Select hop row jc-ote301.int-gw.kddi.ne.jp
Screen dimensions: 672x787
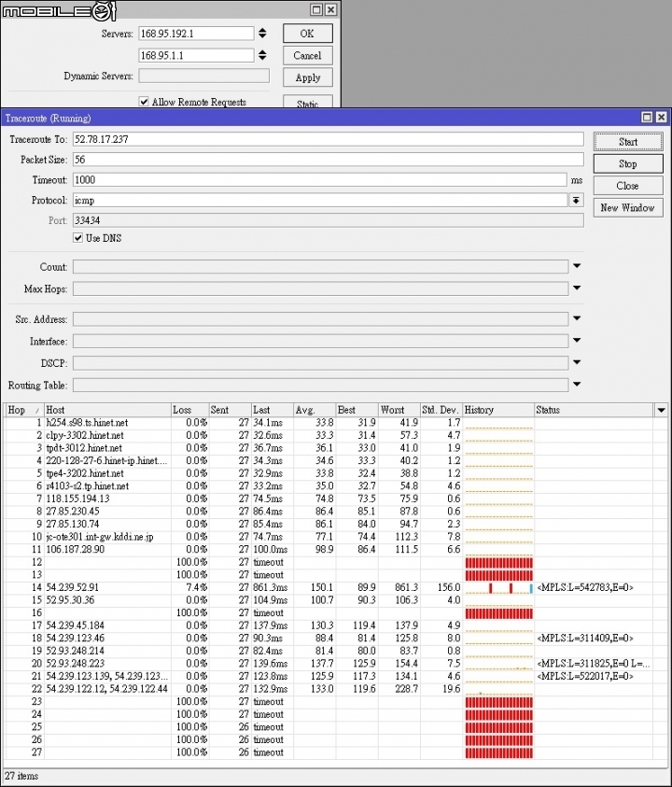click(x=329, y=537)
